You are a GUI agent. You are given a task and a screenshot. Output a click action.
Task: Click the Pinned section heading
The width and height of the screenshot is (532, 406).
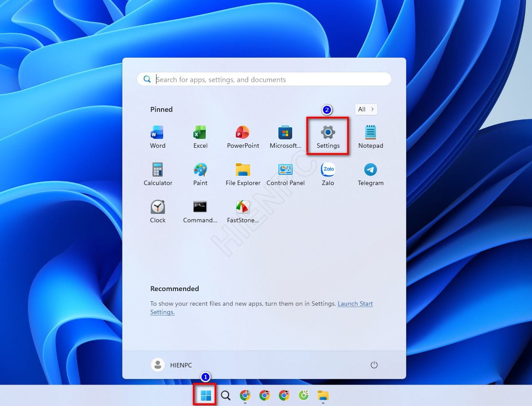(161, 109)
